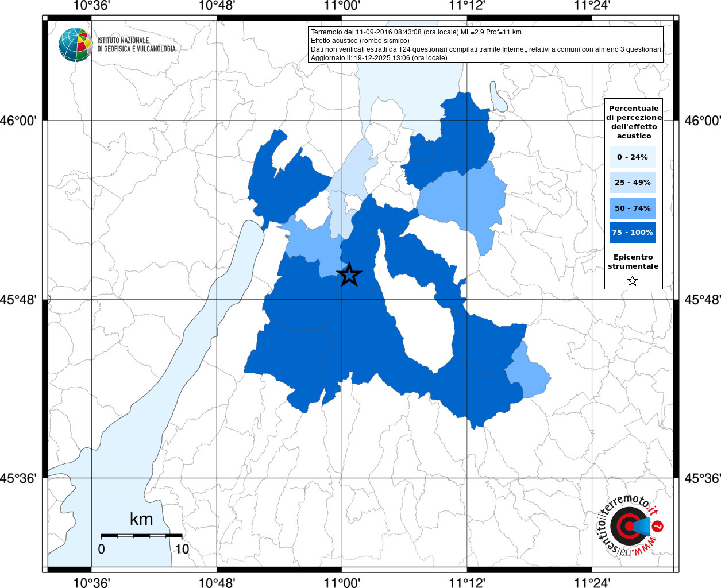Click the 46°00' latitude label on left
This screenshot has width=721, height=588.
21,121
